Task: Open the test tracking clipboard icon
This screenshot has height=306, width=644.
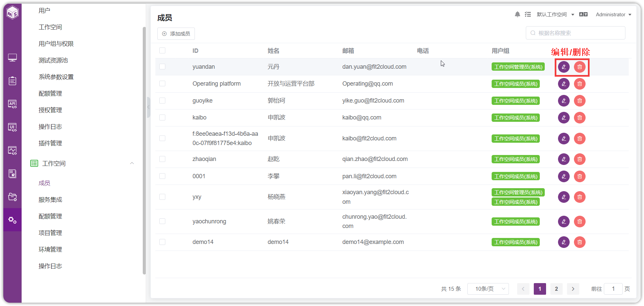Action: [13, 81]
